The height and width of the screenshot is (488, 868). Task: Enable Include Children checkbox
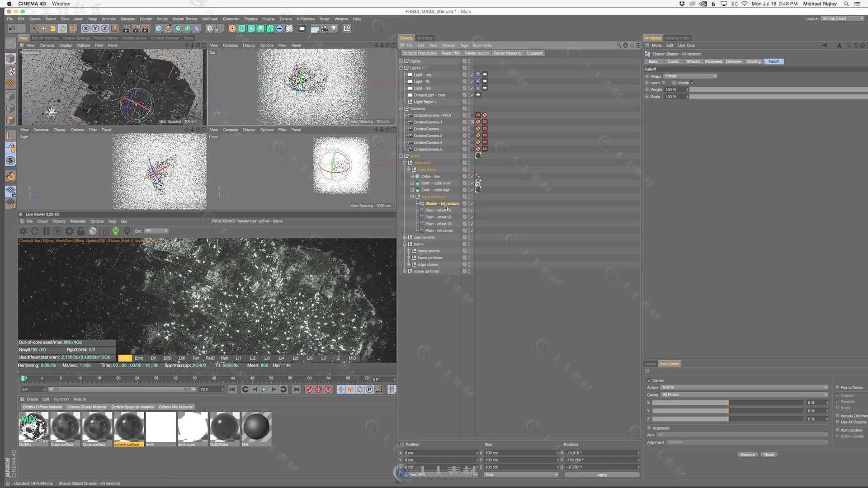(837, 416)
